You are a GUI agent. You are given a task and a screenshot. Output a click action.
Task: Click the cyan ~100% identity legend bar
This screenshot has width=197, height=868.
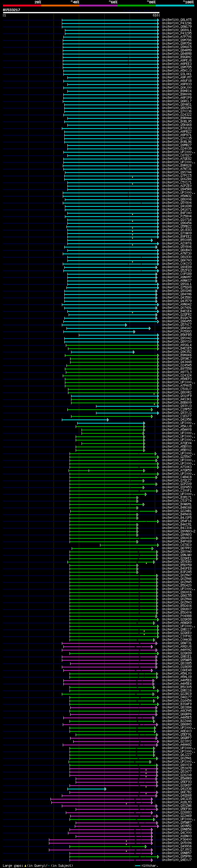pos(175,6)
